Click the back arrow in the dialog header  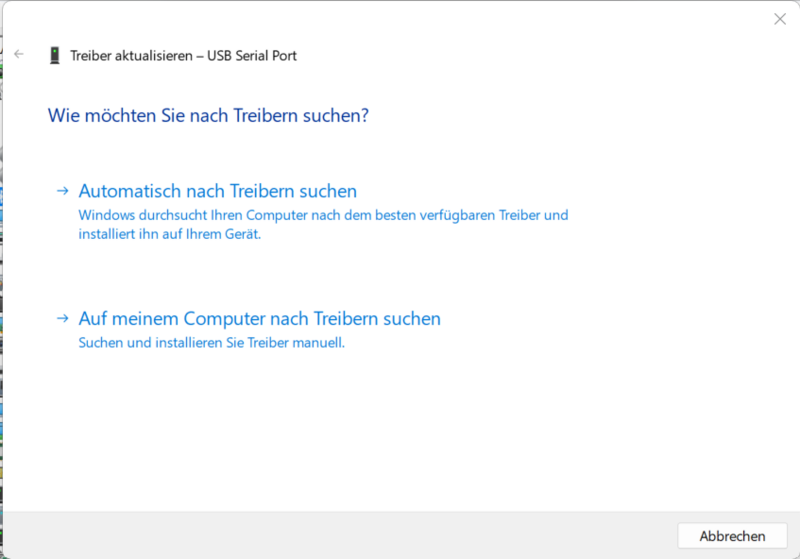pos(19,55)
